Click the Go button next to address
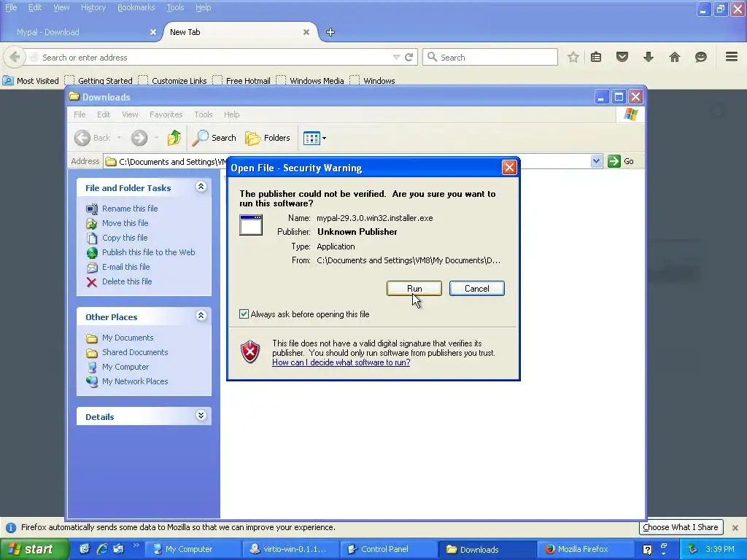 click(621, 161)
